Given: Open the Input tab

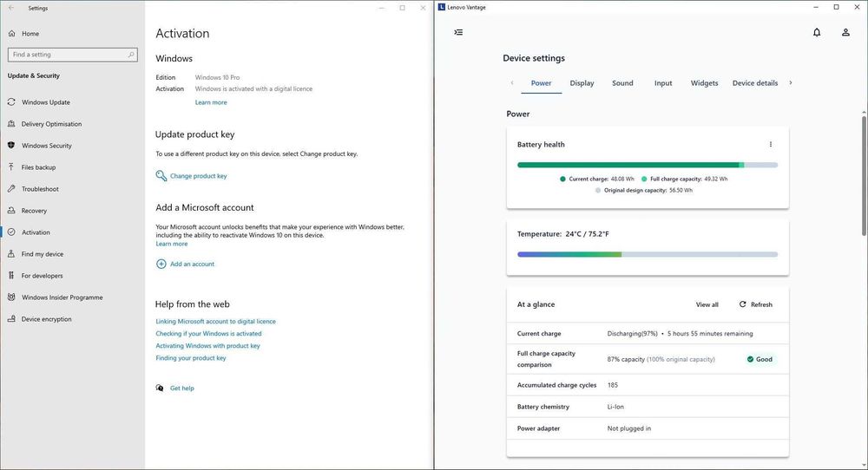Looking at the screenshot, I should [663, 83].
